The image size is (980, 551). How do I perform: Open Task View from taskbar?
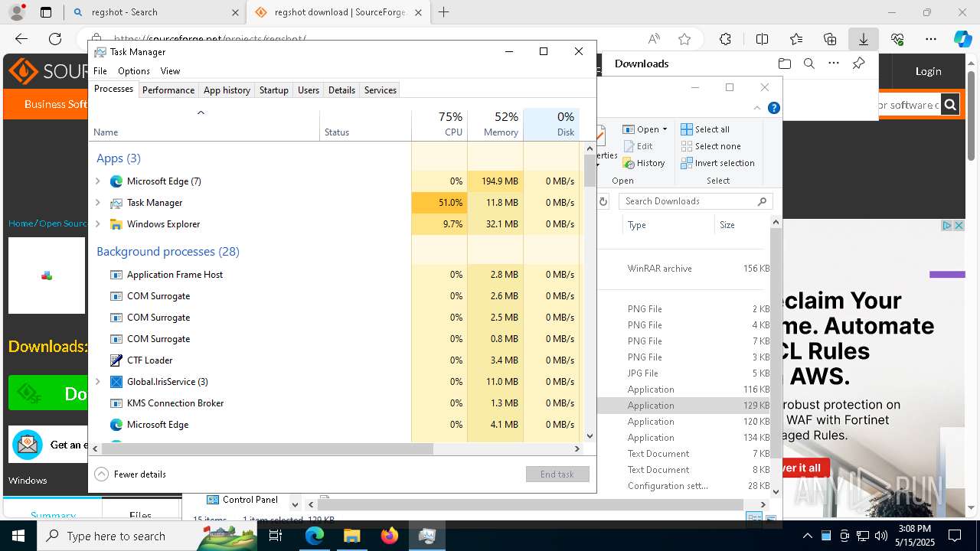point(276,536)
